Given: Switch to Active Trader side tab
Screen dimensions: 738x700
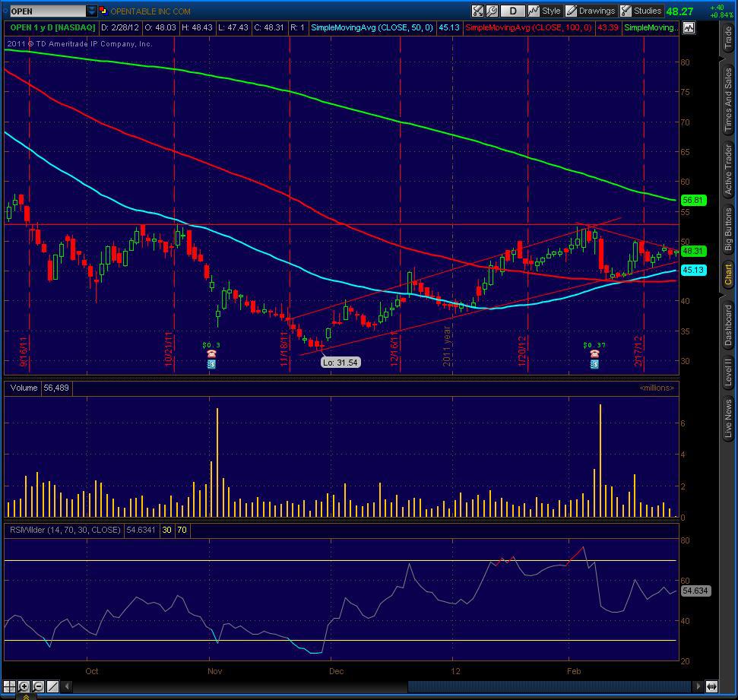Looking at the screenshot, I should point(727,169).
